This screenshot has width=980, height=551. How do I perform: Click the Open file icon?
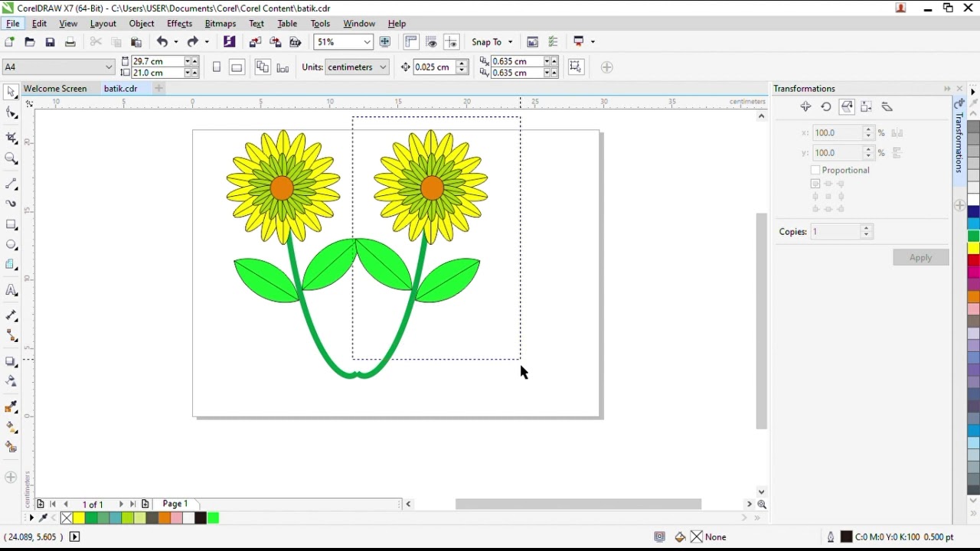[x=30, y=42]
